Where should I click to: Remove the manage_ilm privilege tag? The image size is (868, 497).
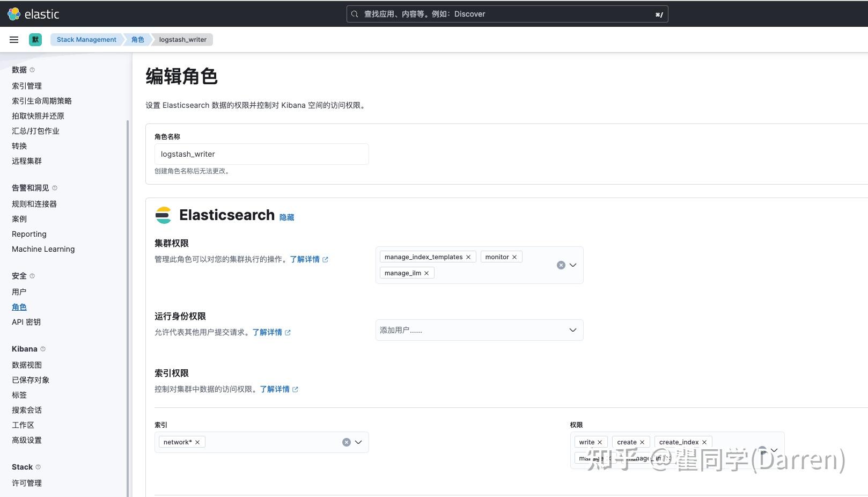pos(426,273)
